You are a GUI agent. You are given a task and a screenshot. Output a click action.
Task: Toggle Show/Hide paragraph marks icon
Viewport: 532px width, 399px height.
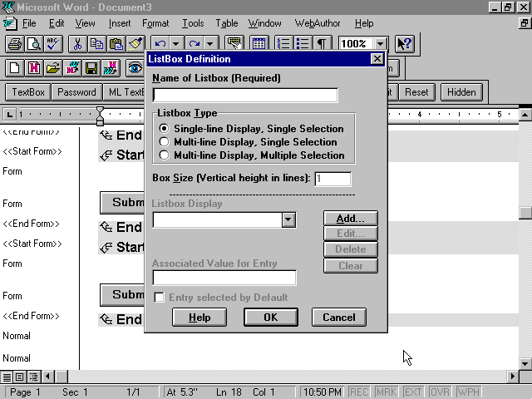click(321, 44)
